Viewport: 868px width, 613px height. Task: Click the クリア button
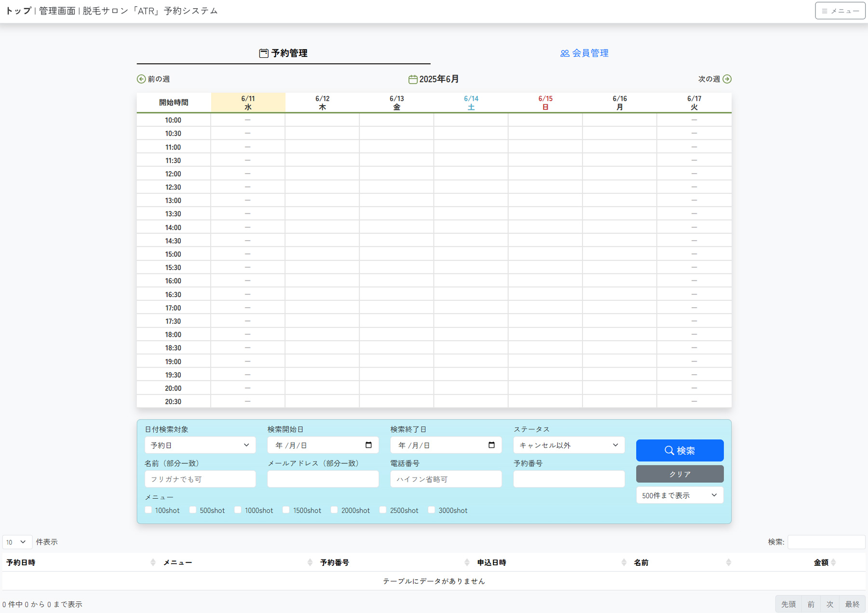pyautogui.click(x=680, y=474)
